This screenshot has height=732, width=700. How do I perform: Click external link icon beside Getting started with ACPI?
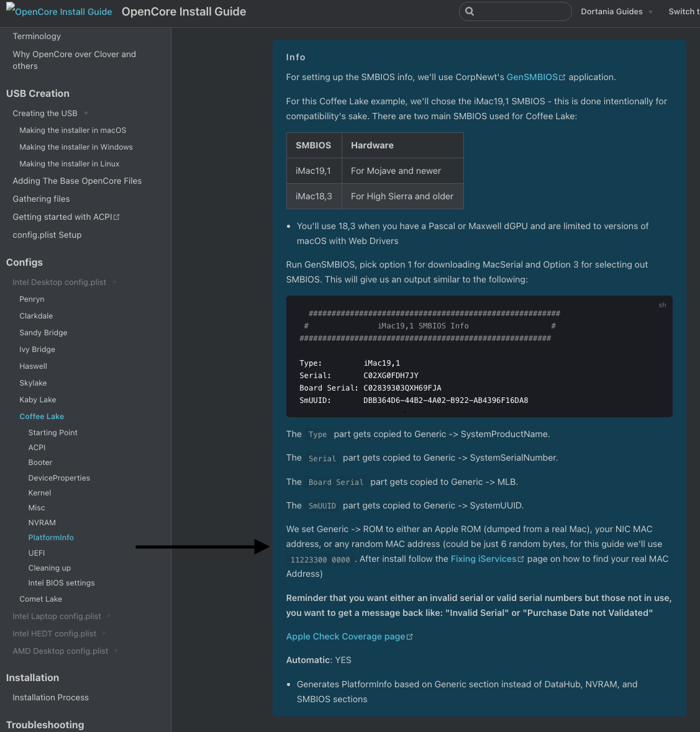[117, 217]
